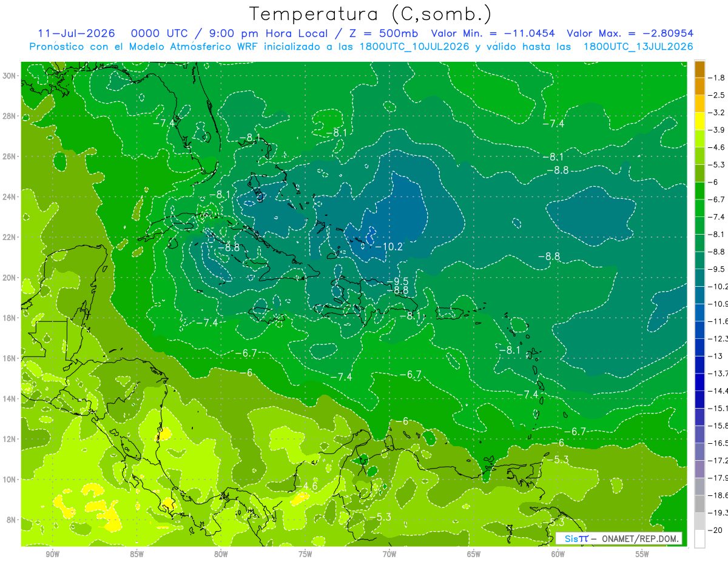Click the "Valor Min. = -11.0454" readout
The width and height of the screenshot is (728, 562).
(493, 33)
